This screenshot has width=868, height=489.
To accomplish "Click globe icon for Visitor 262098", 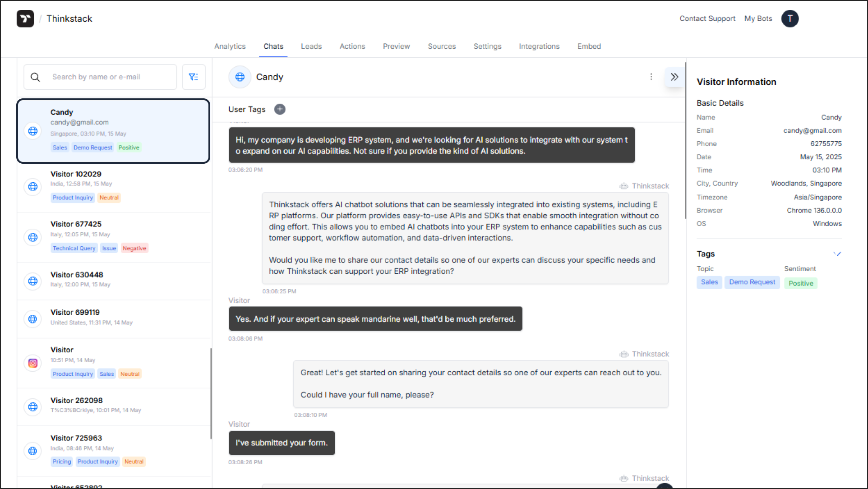I will (33, 407).
